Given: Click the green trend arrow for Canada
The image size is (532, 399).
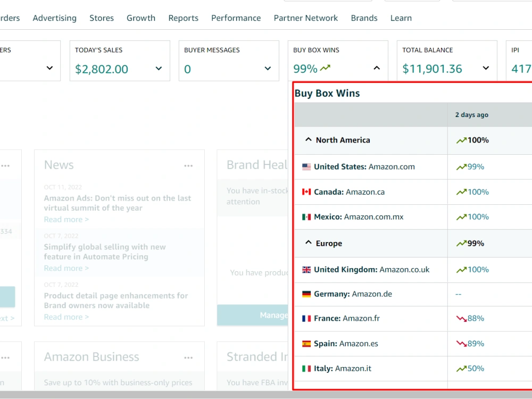Looking at the screenshot, I should [x=461, y=192].
